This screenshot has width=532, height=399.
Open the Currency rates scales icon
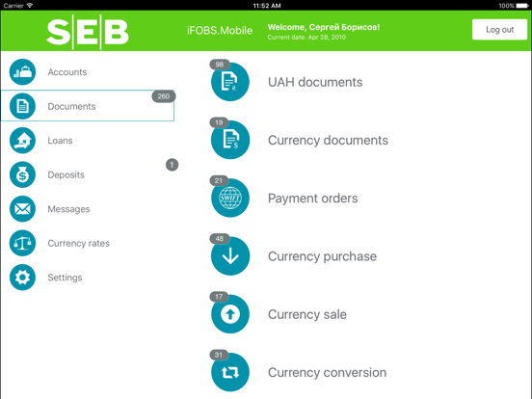click(22, 243)
